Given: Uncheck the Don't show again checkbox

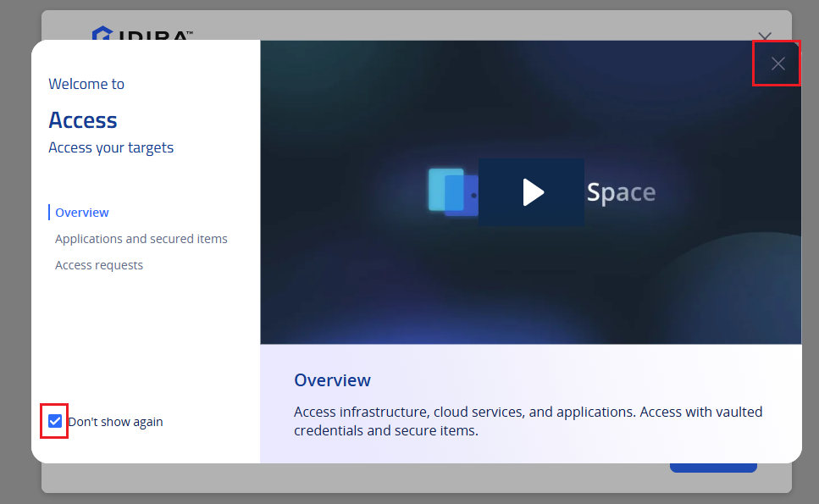Looking at the screenshot, I should click(x=55, y=421).
